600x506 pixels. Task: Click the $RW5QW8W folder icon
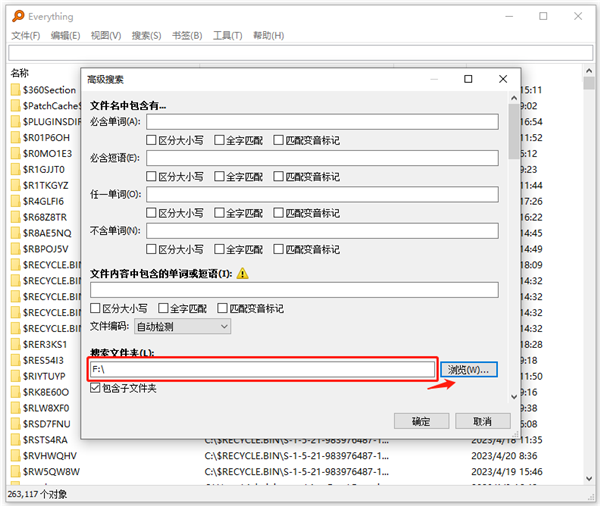[x=15, y=472]
